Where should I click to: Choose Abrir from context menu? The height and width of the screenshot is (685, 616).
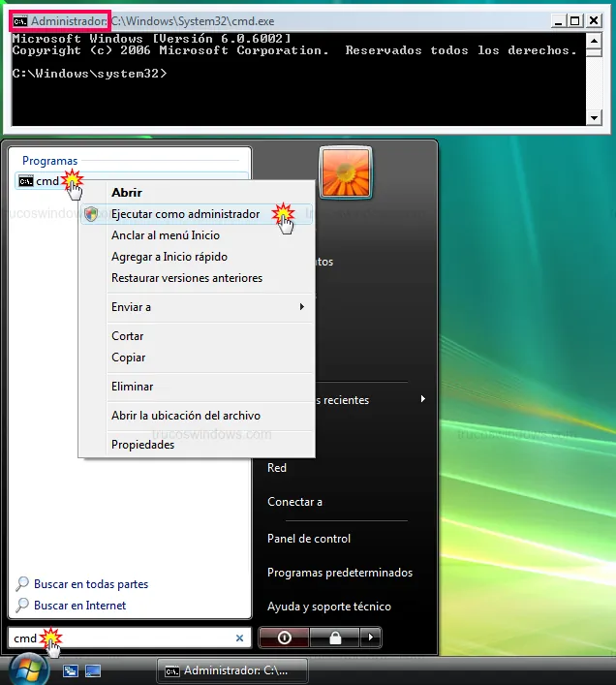point(127,193)
